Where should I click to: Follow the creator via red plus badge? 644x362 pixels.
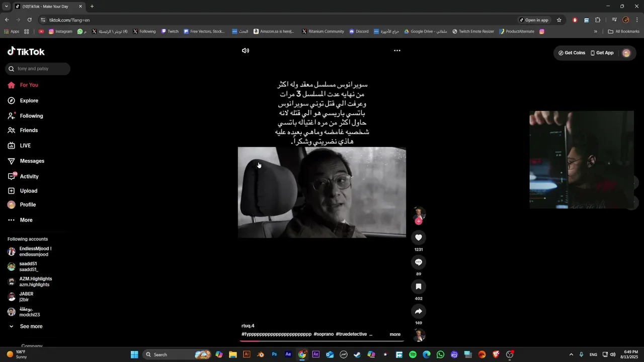click(x=419, y=221)
